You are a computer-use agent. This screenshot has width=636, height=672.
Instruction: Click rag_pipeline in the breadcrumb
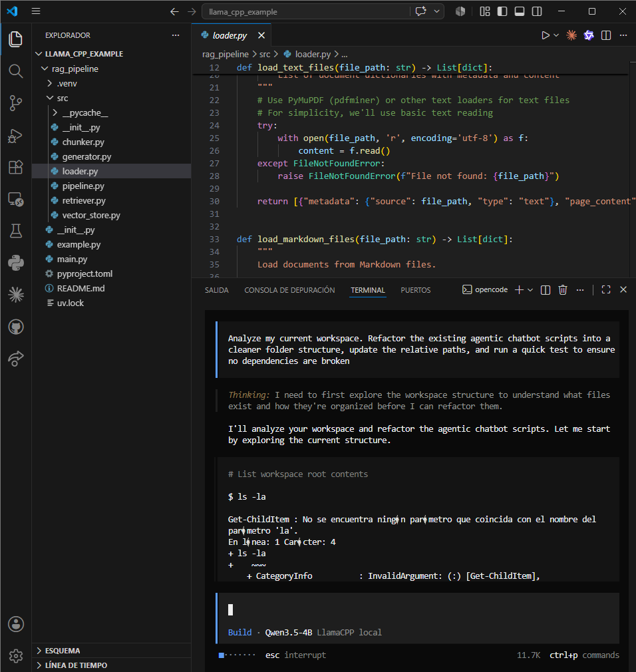pos(225,54)
